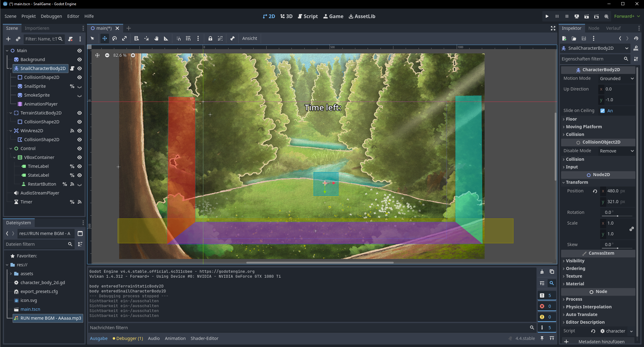Select the Rotate tool icon

click(x=115, y=38)
